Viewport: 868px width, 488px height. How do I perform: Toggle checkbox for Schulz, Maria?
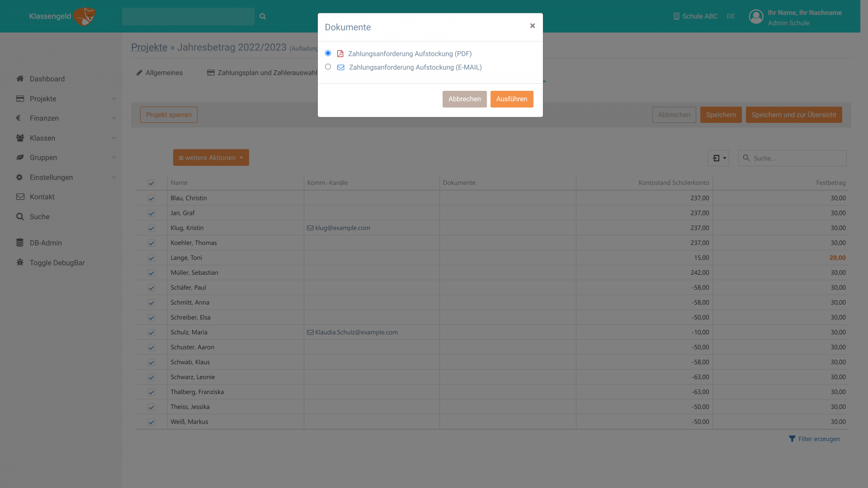pyautogui.click(x=151, y=333)
